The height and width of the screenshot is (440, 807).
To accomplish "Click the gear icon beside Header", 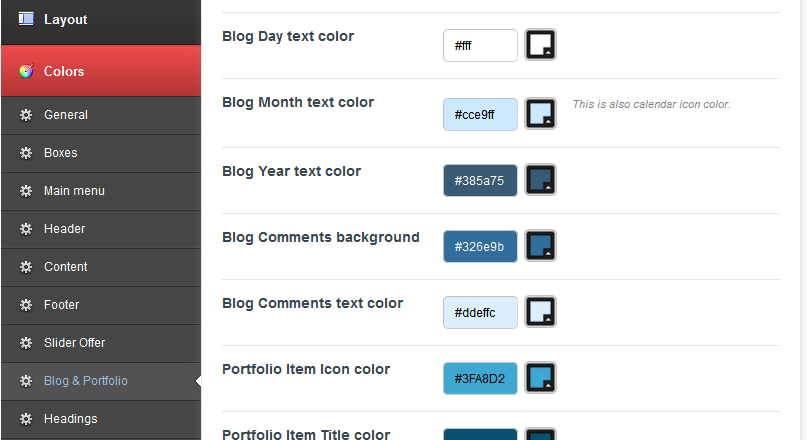I will pyautogui.click(x=26, y=229).
